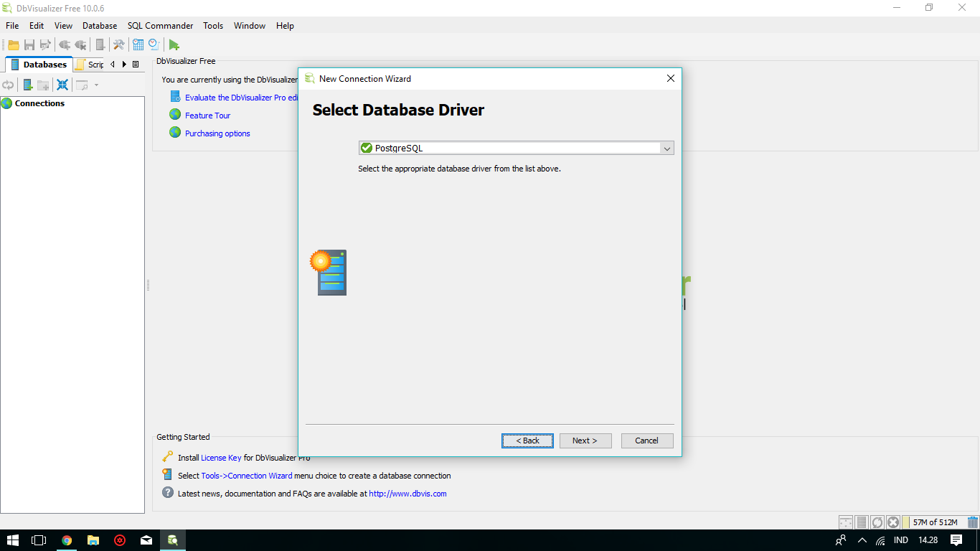
Task: Open the Help menu
Action: 285,26
